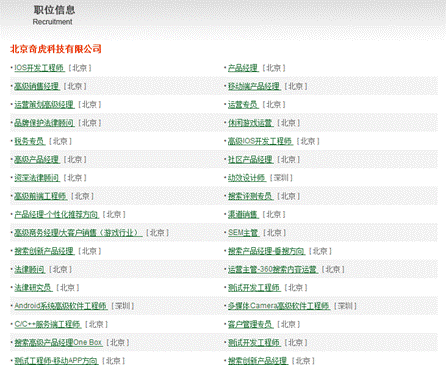
Task: Open the 高级销售经理 job link
Action: click(37, 86)
